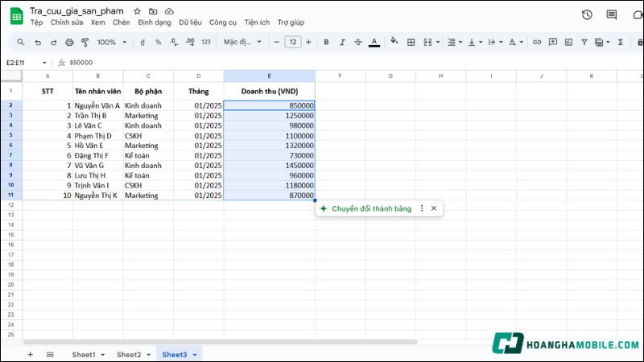Open the fill color picker
The image size is (644, 362).
click(394, 42)
